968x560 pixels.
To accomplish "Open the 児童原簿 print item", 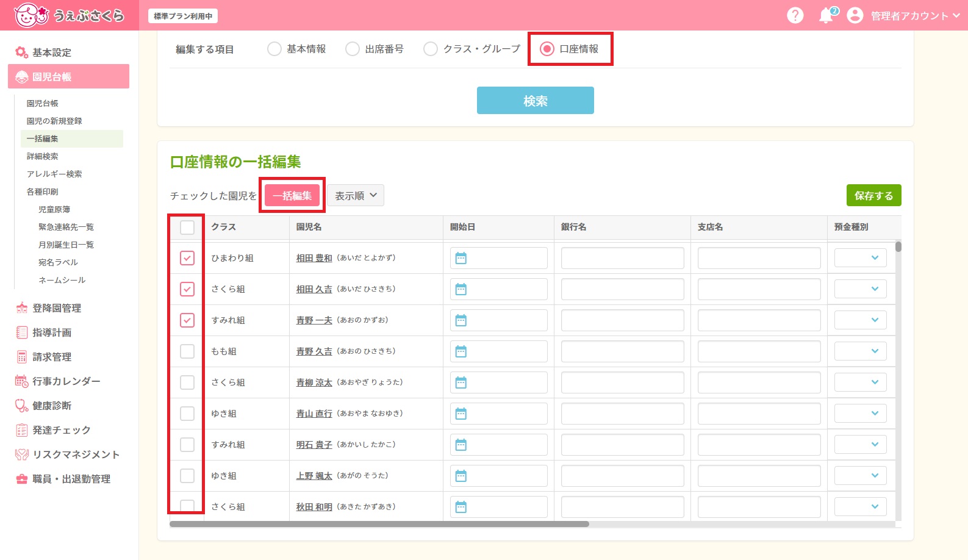I will 54,209.
